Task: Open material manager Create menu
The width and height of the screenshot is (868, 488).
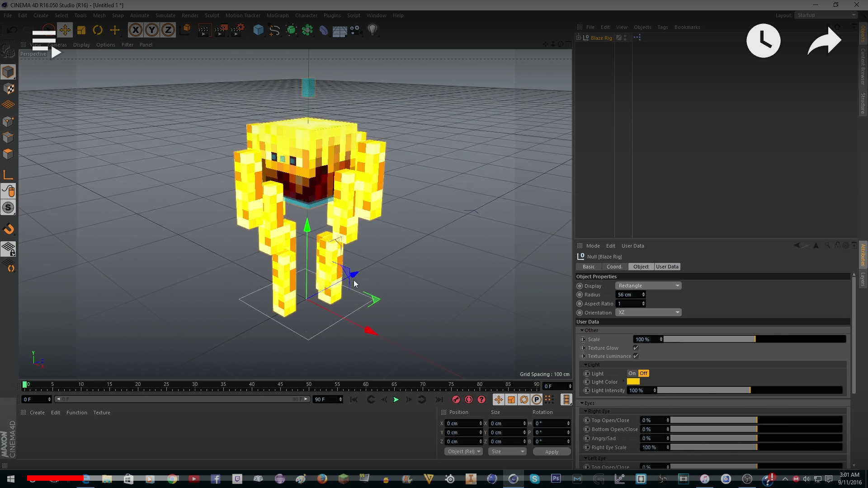Action: tap(37, 413)
